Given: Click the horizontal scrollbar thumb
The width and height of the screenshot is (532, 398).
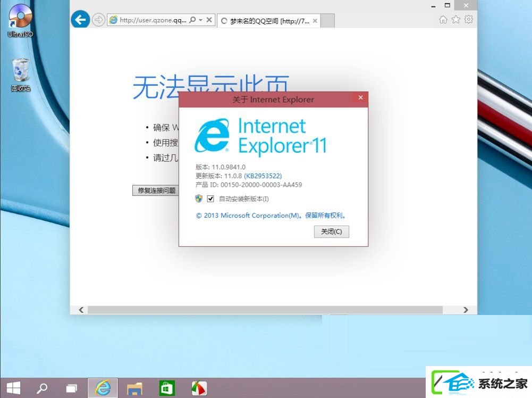Looking at the screenshot, I should coord(265,310).
